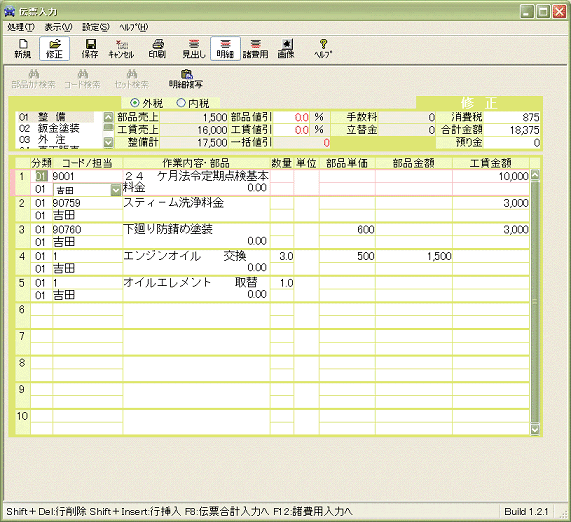Viewport: 571px width, 522px height.
Task: Select the 内税 radio button
Action: (x=181, y=103)
